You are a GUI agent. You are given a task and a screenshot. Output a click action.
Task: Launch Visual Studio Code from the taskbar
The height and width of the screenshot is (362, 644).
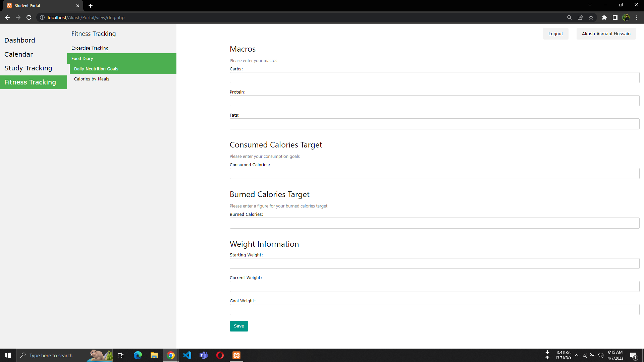[x=187, y=355]
